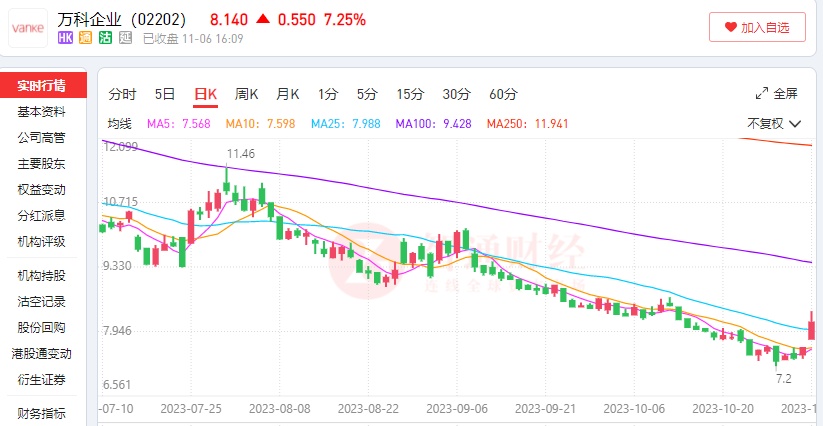Click the 2023-10-06 date axis label
This screenshot has width=823, height=426.
coord(635,409)
